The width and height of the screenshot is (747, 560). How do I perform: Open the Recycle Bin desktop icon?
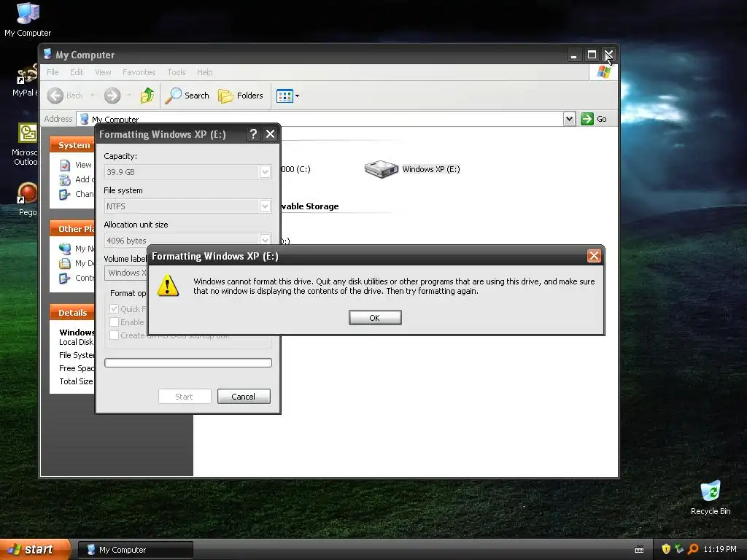[711, 498]
